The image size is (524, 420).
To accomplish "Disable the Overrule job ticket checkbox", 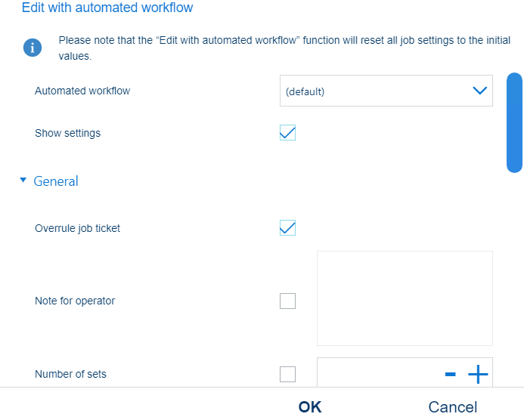I will coord(287,228).
